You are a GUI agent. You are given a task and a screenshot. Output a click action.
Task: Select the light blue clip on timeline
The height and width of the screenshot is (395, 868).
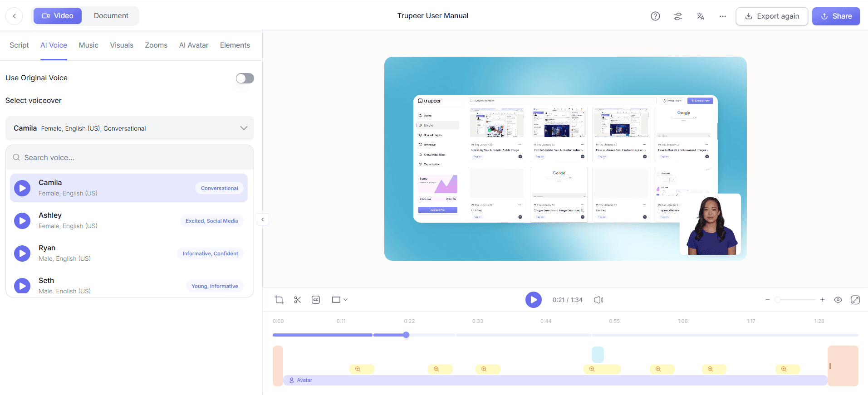[x=598, y=354]
